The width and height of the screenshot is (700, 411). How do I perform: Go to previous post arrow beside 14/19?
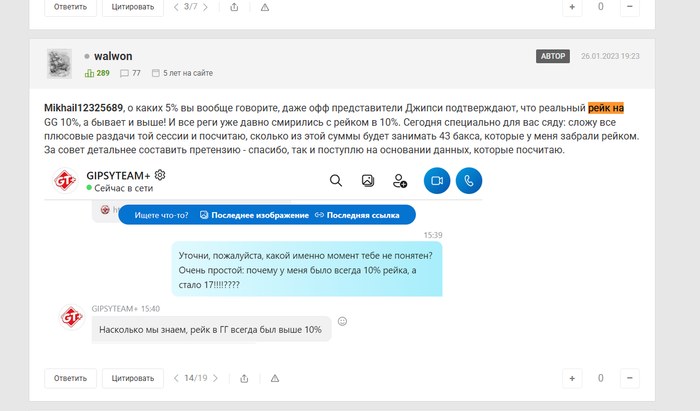(176, 378)
